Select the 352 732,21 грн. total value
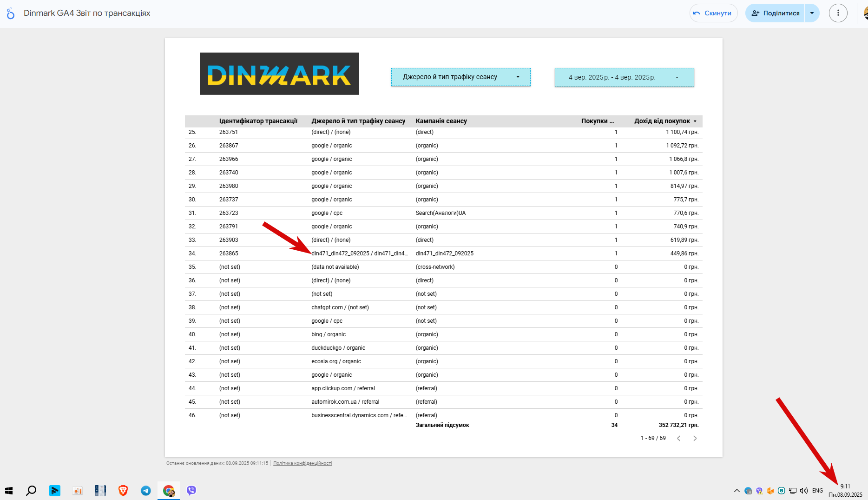868x500 pixels. point(678,425)
